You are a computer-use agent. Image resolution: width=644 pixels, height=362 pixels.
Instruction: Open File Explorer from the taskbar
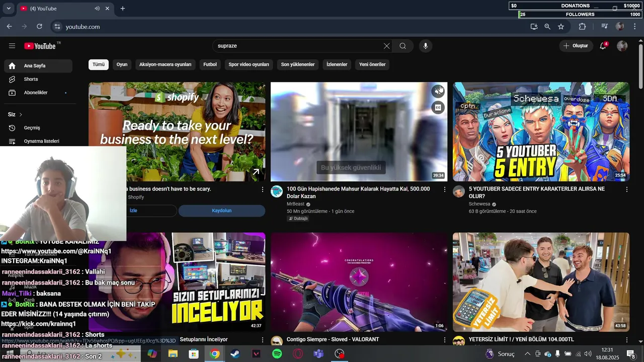coord(173,354)
